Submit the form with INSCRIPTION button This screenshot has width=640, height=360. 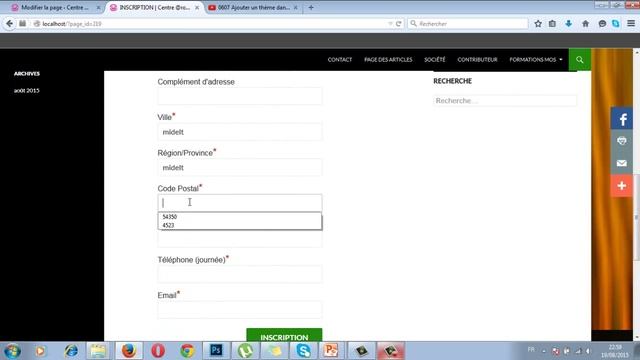pyautogui.click(x=284, y=335)
